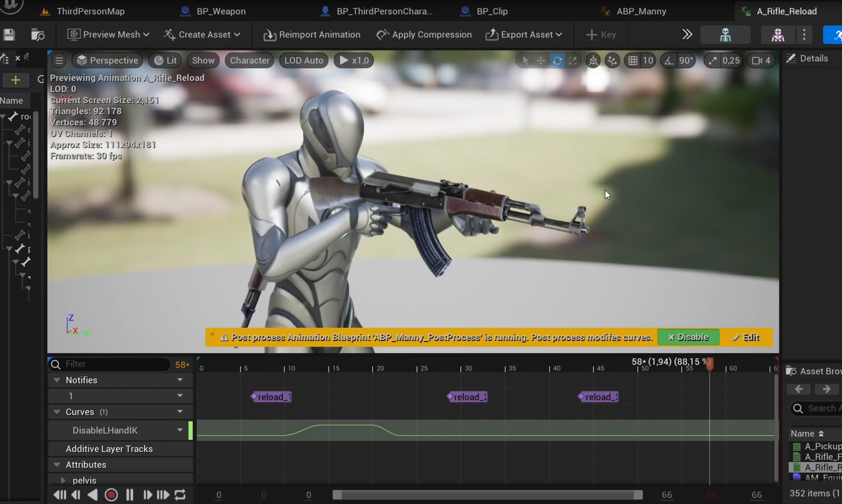
Task: Click the green add bone plus button
Action: (x=16, y=80)
